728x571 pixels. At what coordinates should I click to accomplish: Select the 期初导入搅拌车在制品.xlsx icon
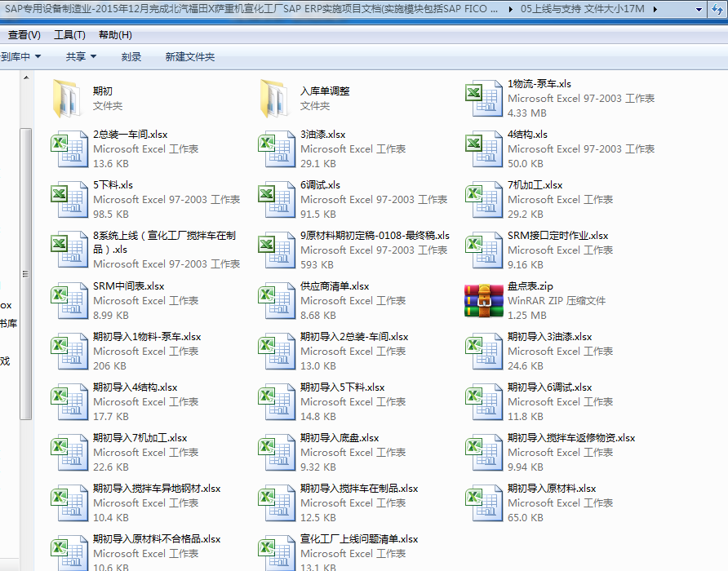click(277, 503)
